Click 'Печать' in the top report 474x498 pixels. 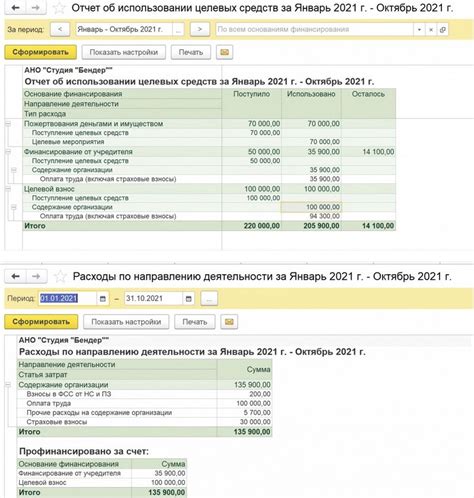(x=191, y=52)
